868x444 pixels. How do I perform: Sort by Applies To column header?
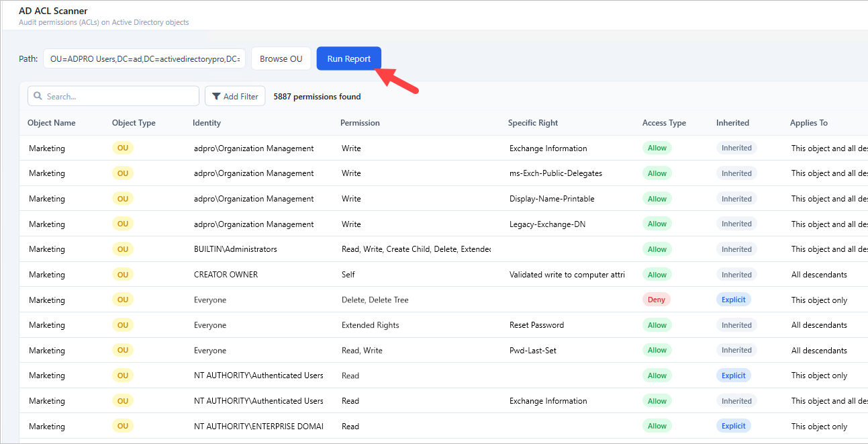[809, 123]
